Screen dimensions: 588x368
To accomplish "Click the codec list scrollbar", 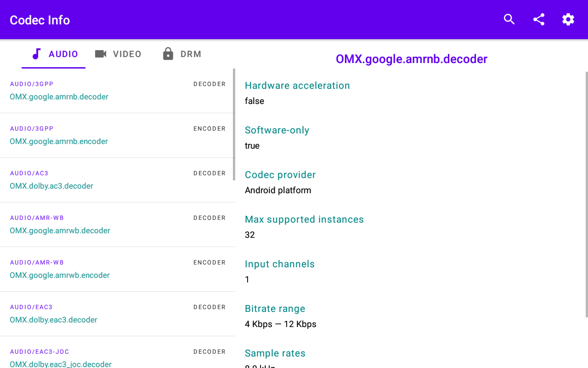I will pyautogui.click(x=234, y=124).
